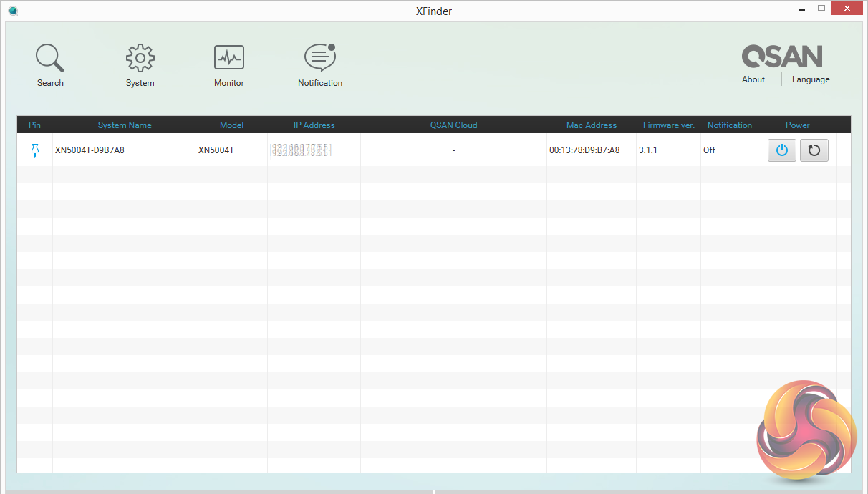Click the Monitor label text
The height and width of the screenshot is (494, 868).
pos(229,83)
